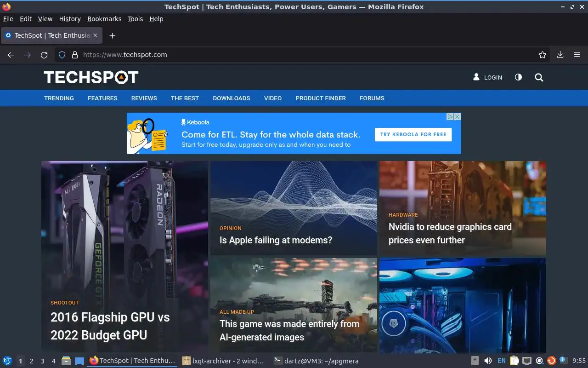Open the Firefox hamburger application menu
The width and height of the screenshot is (588, 368).
tap(577, 55)
